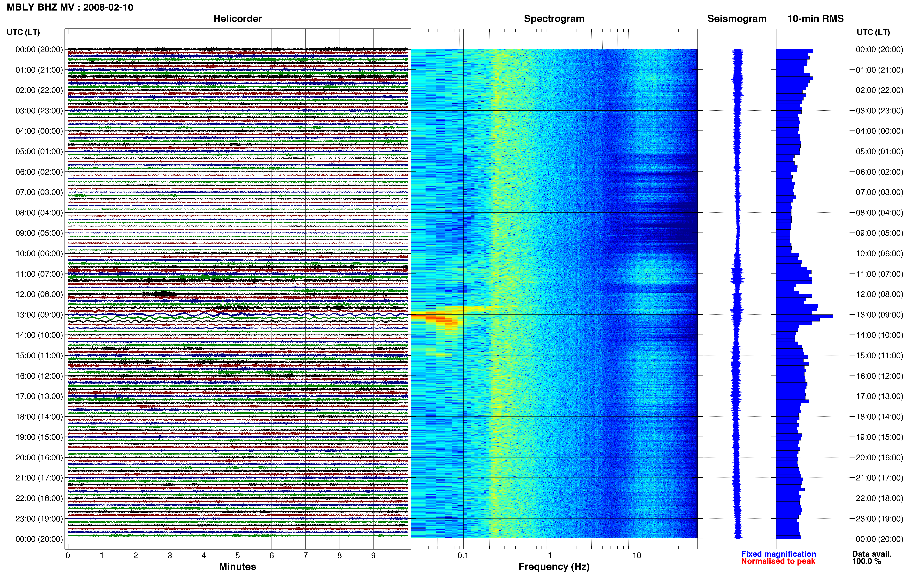
Task: Click left time label '20:00 (16:00)'
Action: coord(39,457)
